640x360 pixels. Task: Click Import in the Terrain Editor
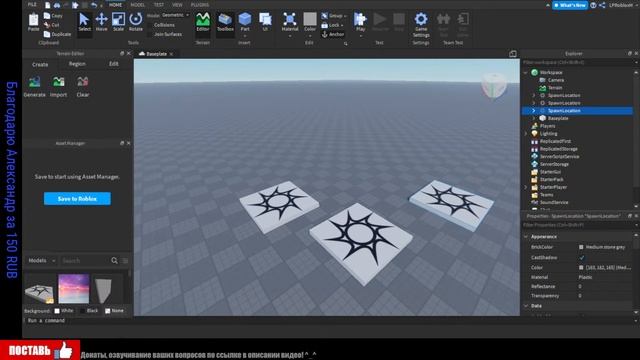click(x=58, y=87)
